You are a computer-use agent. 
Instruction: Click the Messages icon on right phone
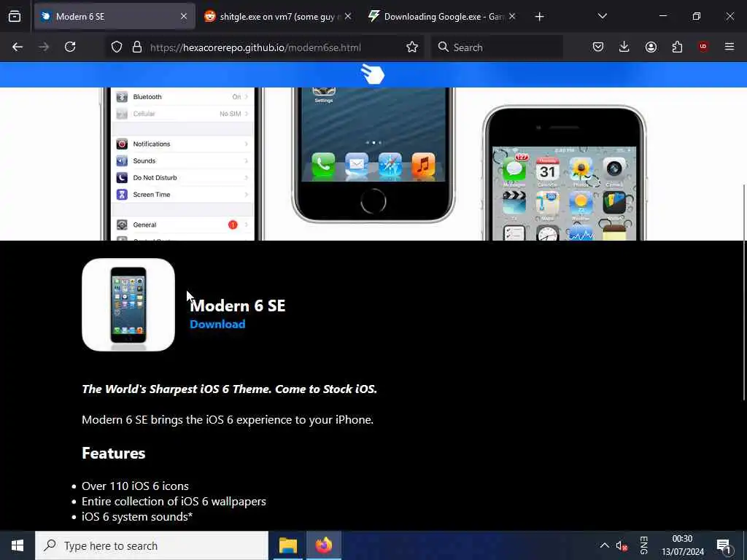click(x=514, y=168)
